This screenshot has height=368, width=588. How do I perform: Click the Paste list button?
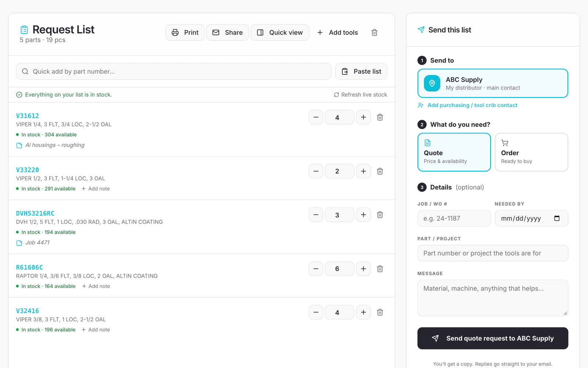click(361, 71)
